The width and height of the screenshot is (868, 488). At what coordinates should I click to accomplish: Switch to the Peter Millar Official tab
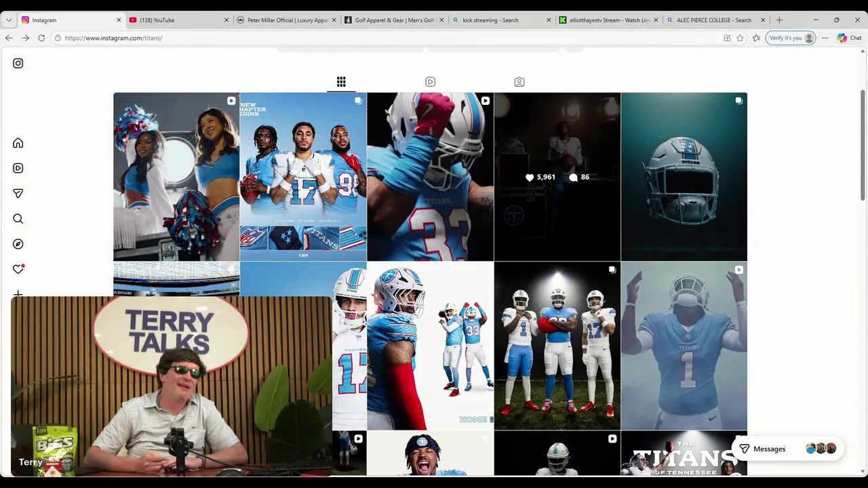pyautogui.click(x=287, y=20)
